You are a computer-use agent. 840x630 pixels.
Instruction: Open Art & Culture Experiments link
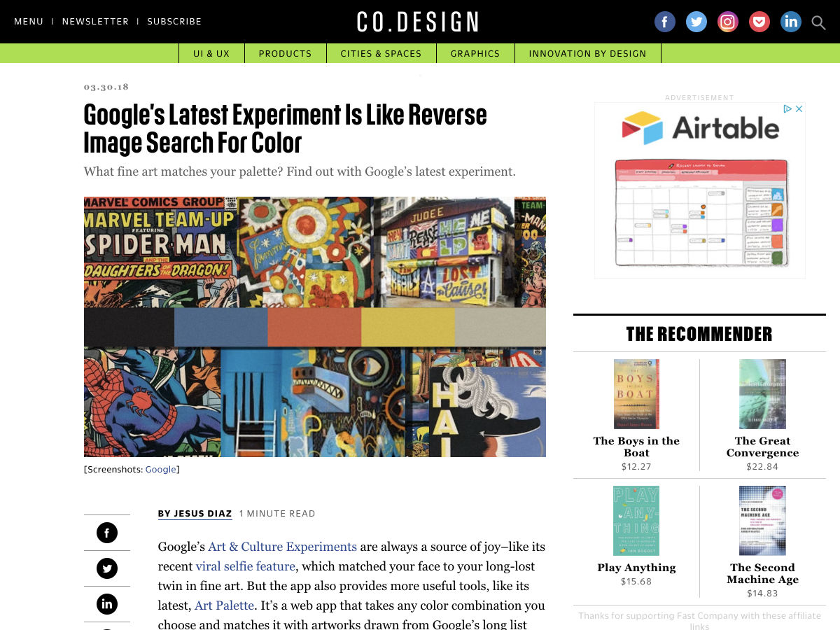point(282,547)
